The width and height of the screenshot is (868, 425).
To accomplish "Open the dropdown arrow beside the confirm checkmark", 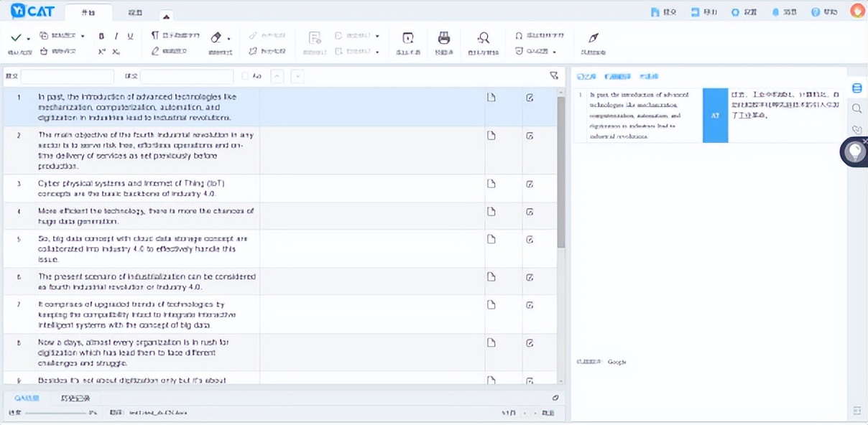I will coord(29,38).
